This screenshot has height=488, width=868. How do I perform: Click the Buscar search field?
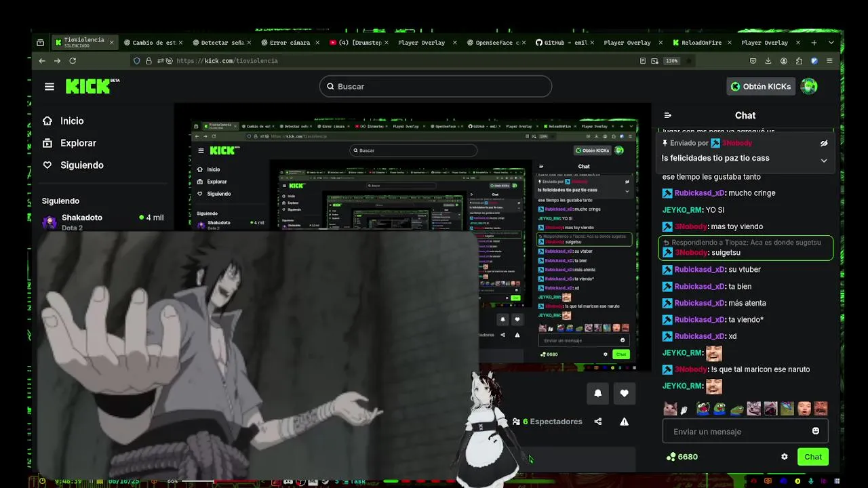click(435, 86)
